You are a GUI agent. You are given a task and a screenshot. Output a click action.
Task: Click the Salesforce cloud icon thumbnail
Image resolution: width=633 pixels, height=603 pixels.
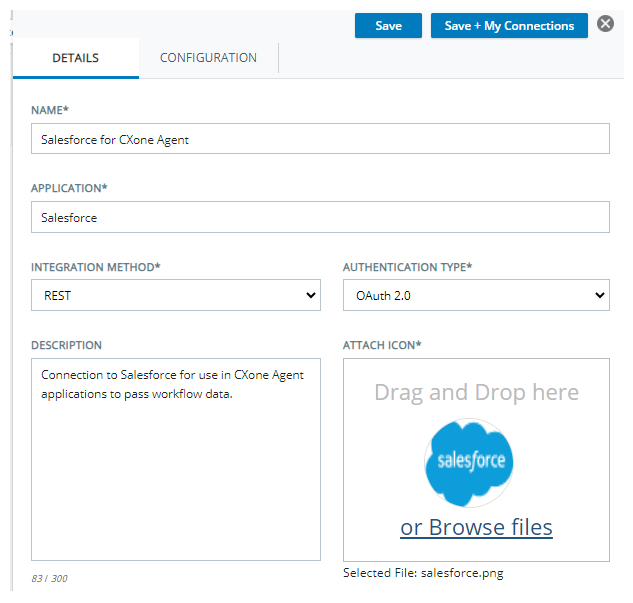tap(469, 463)
